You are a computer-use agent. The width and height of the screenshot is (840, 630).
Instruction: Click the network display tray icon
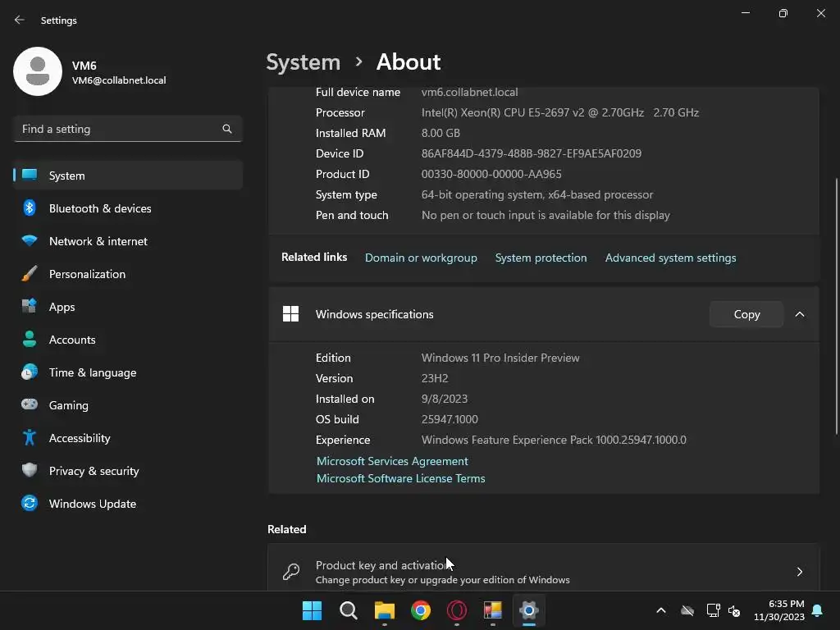713,610
